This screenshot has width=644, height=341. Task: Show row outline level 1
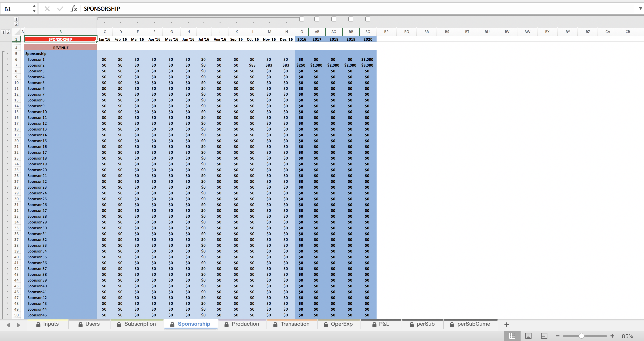(4, 32)
